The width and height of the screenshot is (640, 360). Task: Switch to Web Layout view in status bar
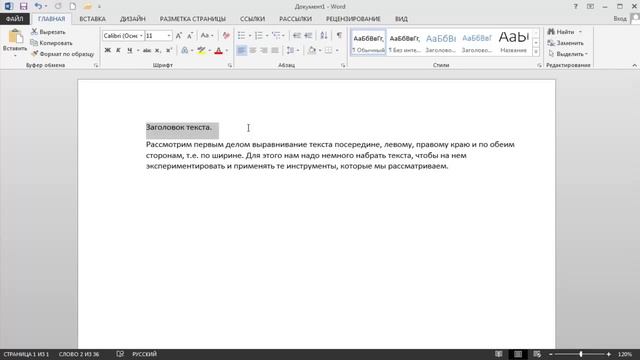[537, 354]
